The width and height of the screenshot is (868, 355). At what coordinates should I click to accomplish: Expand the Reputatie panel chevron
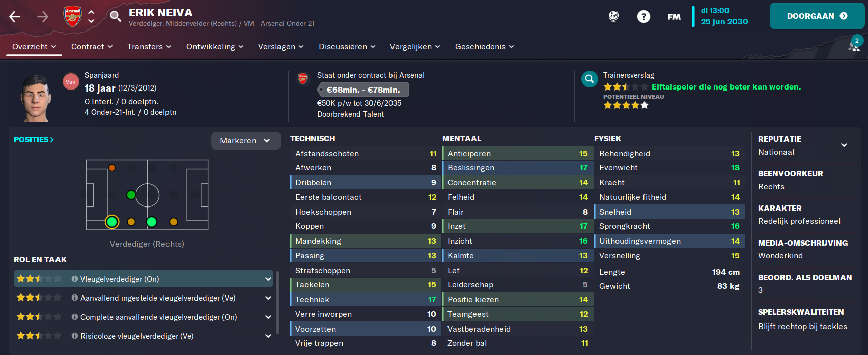844,145
